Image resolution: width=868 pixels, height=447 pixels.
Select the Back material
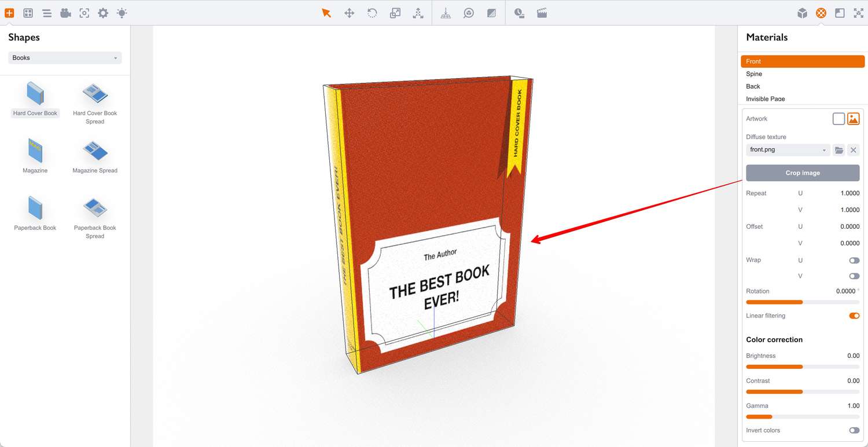tap(803, 86)
